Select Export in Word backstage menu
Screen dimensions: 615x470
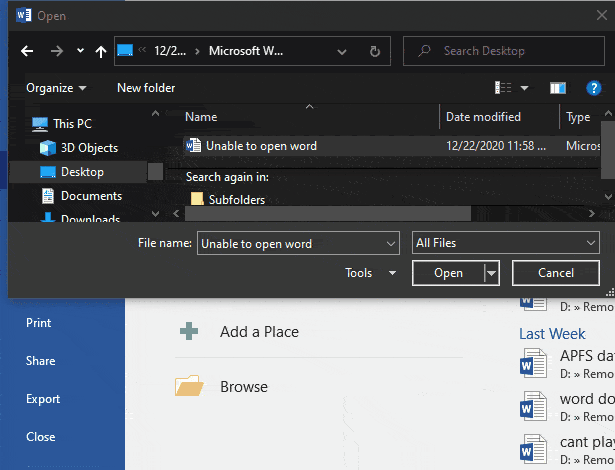coord(43,399)
